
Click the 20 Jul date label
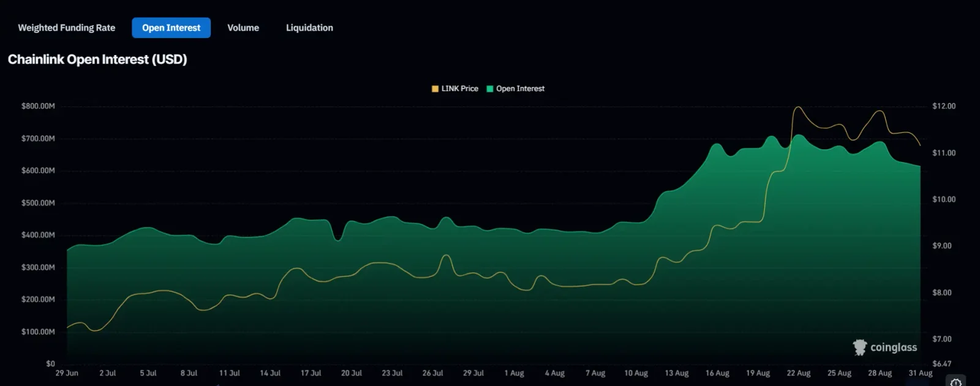[x=352, y=373]
